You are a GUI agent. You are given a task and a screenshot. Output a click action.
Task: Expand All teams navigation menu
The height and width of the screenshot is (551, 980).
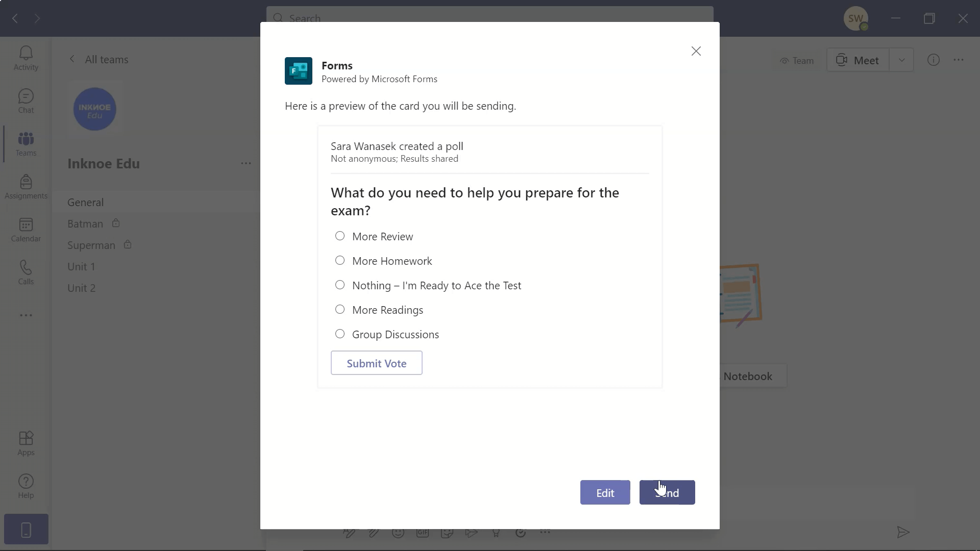tap(71, 59)
